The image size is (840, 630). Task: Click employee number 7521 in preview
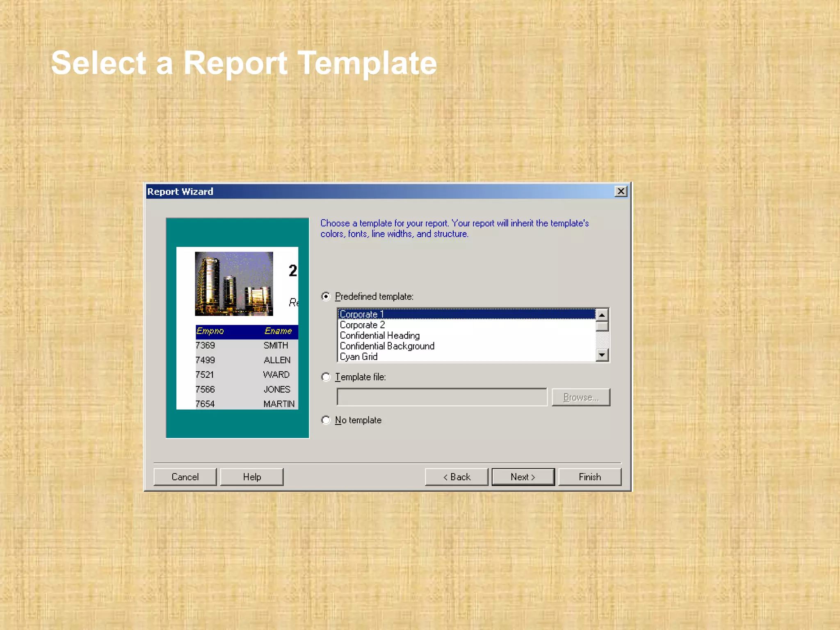point(205,374)
